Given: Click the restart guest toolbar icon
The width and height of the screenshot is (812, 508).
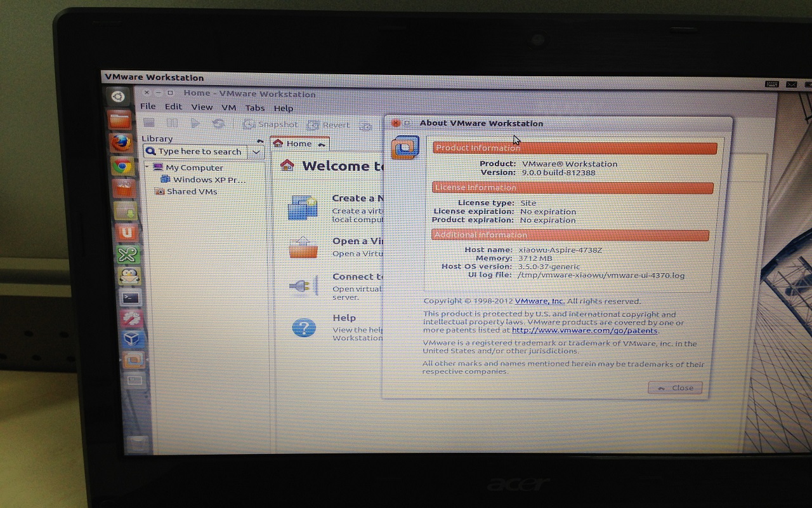Looking at the screenshot, I should pos(218,124).
